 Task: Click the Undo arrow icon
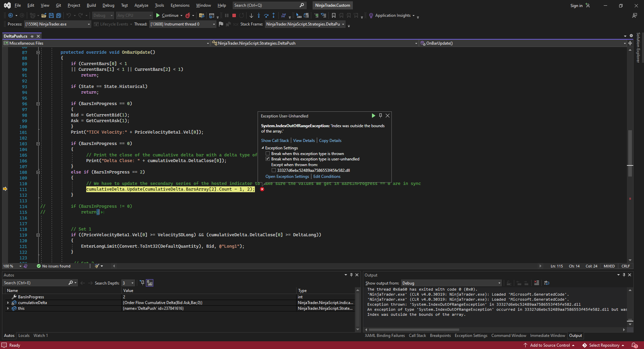(68, 15)
